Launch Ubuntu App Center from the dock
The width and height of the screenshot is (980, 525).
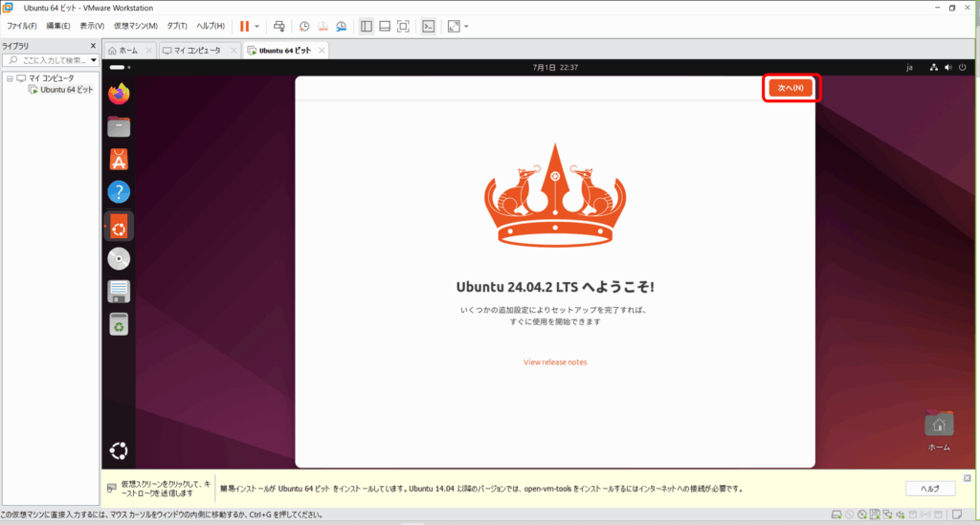click(119, 160)
